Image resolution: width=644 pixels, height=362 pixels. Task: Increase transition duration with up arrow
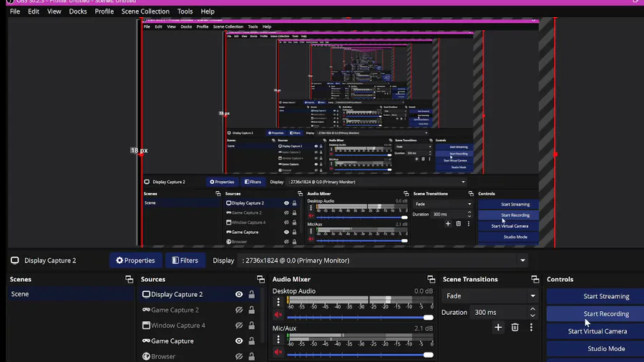(x=532, y=309)
